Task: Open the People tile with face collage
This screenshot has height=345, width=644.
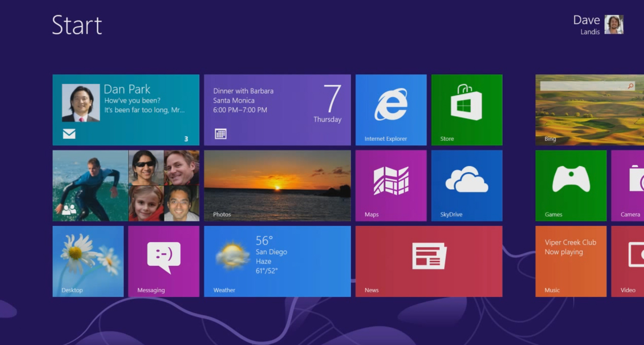Action: 126,186
